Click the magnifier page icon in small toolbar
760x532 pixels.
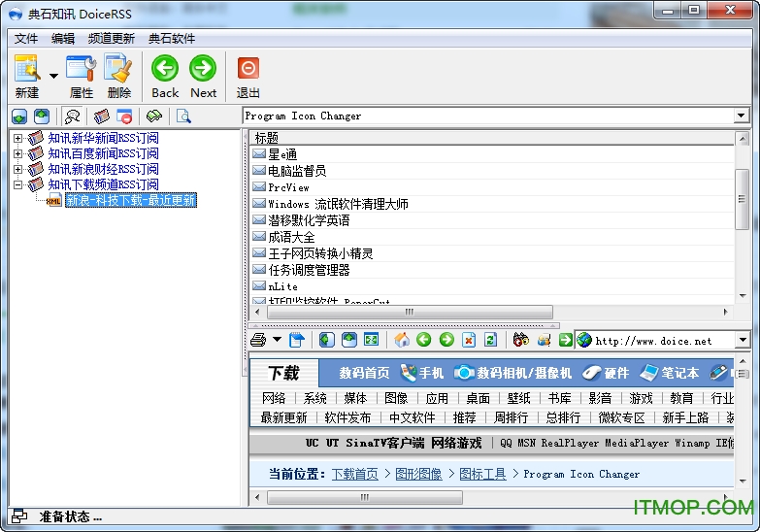click(183, 116)
